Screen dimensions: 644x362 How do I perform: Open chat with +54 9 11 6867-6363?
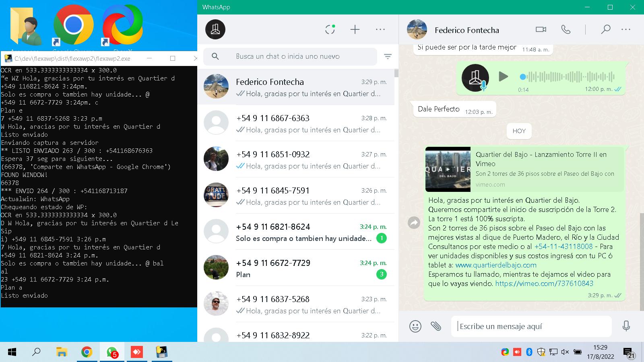[x=296, y=123]
